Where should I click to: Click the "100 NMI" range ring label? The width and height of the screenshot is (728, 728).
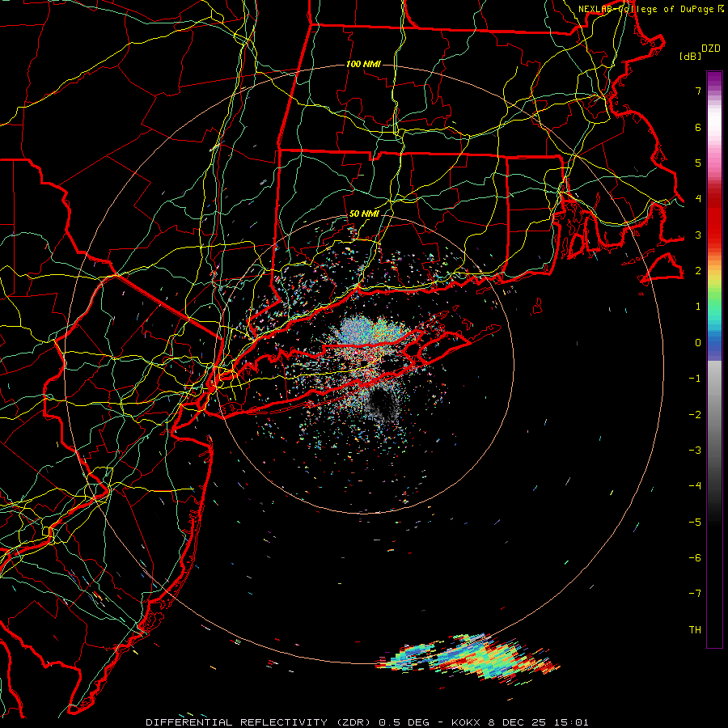pos(363,64)
